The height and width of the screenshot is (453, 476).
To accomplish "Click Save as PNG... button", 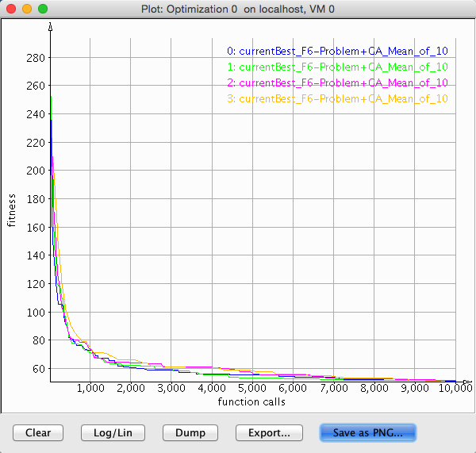I will [x=367, y=432].
